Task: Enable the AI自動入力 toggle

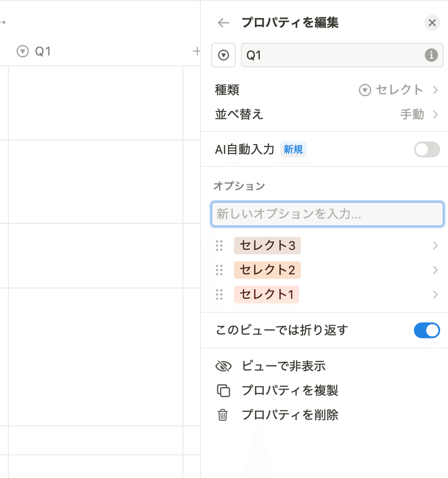Action: click(x=427, y=150)
